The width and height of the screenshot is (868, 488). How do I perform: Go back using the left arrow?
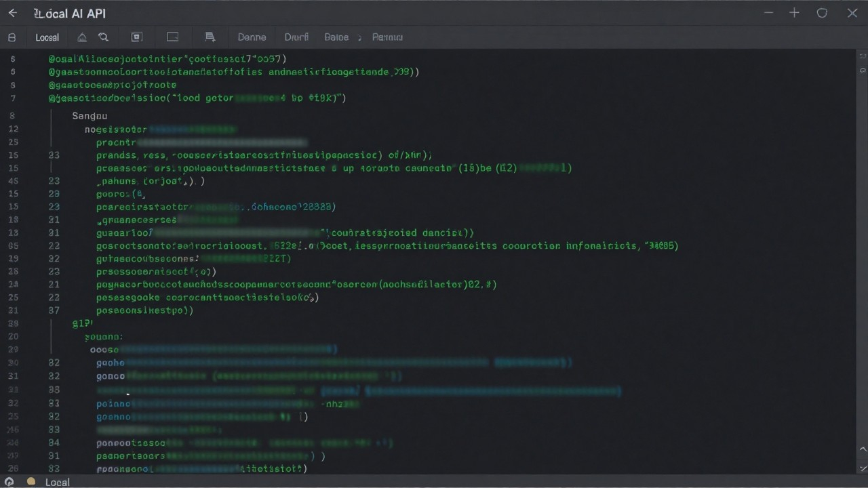(x=12, y=13)
